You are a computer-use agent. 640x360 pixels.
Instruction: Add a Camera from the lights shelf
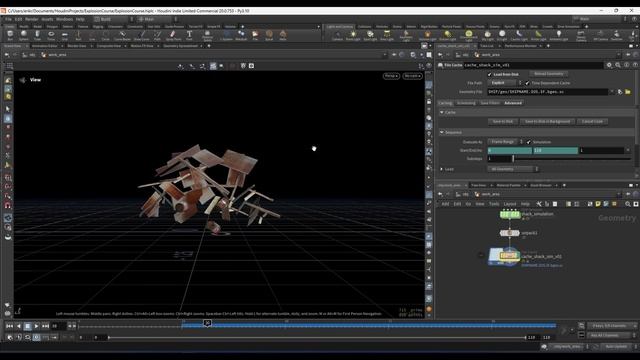click(337, 35)
